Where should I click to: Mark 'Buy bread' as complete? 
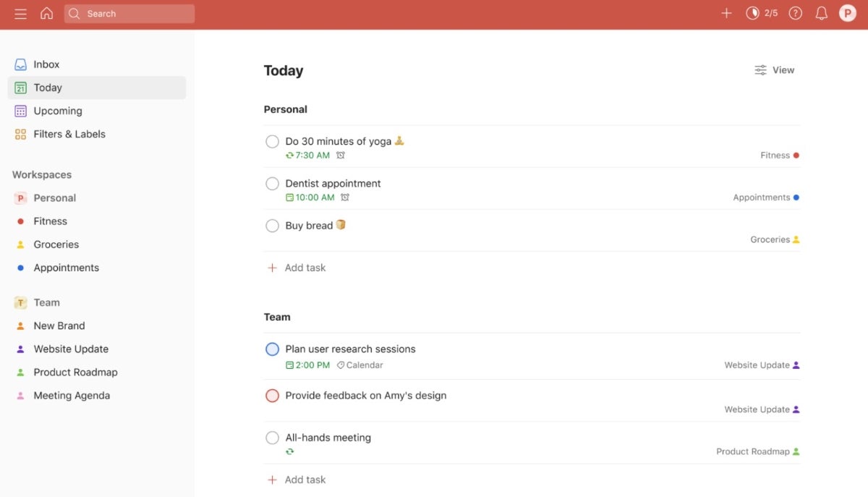click(272, 225)
